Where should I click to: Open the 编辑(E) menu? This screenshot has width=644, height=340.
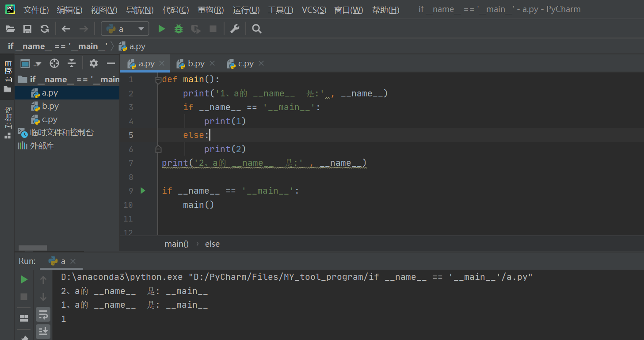(70, 10)
